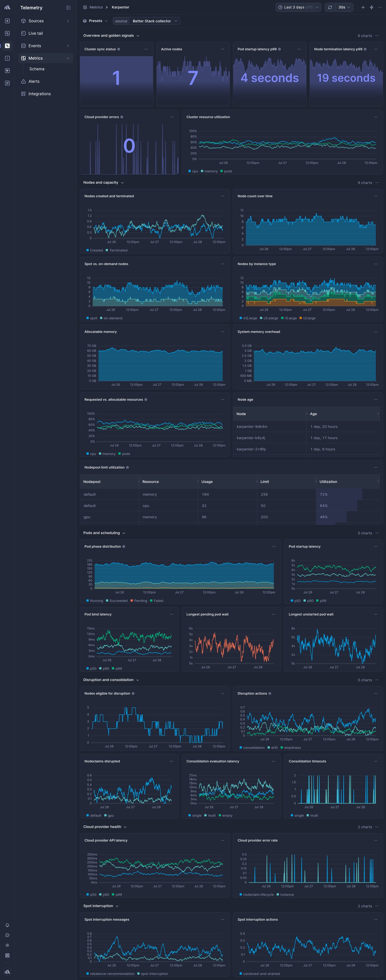Open Cluster resource utilization options ellipsis
Image resolution: width=386 pixels, height=980 pixels.
pos(376,117)
